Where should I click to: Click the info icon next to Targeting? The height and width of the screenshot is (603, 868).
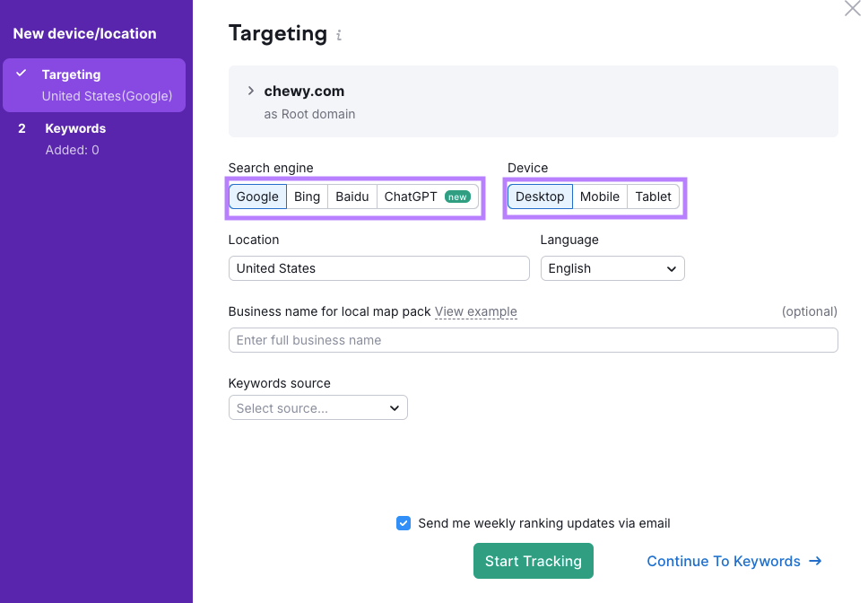point(339,36)
